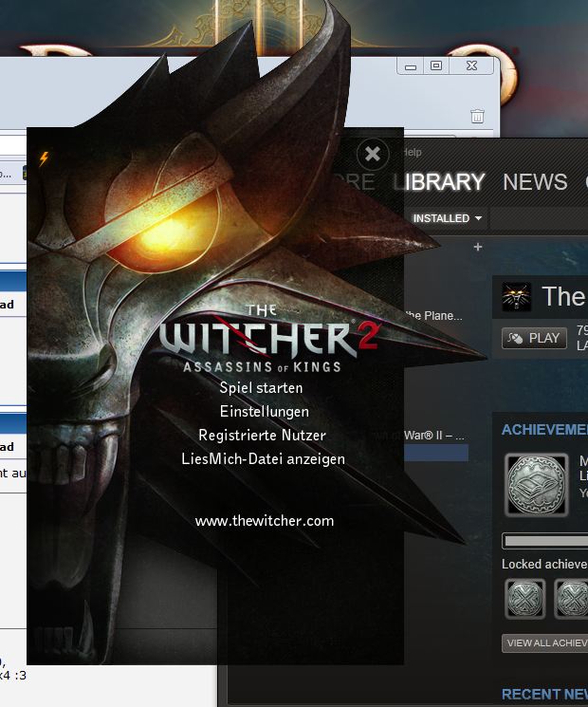The width and height of the screenshot is (588, 707).
Task: Open the ACHIEVEMENTS section heading in Steam
Action: (x=544, y=430)
